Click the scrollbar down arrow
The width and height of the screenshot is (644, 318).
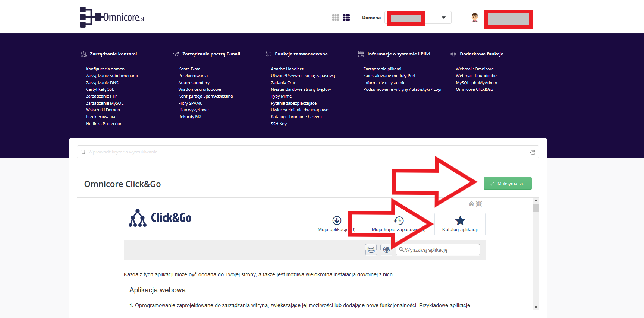coord(536,307)
